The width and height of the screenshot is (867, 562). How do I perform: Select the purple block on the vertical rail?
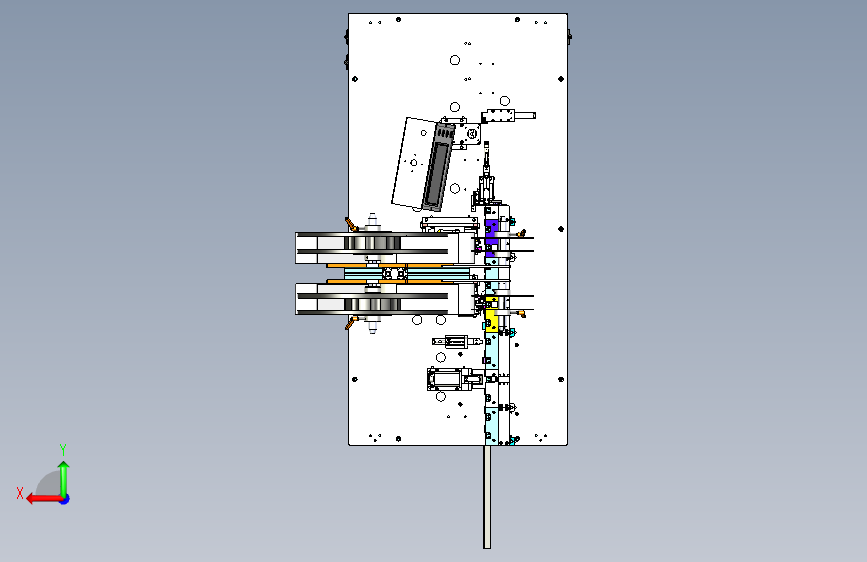click(491, 238)
